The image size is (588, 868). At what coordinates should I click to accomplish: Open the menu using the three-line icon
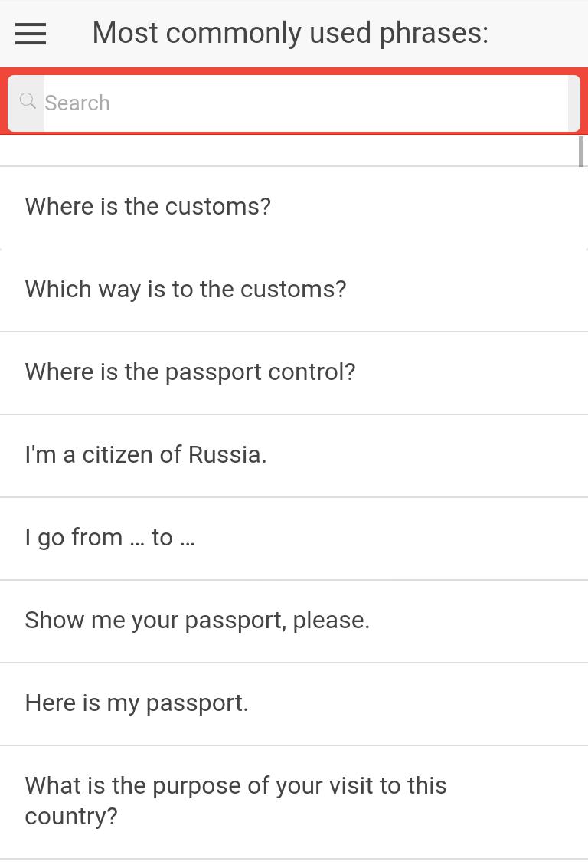(30, 33)
